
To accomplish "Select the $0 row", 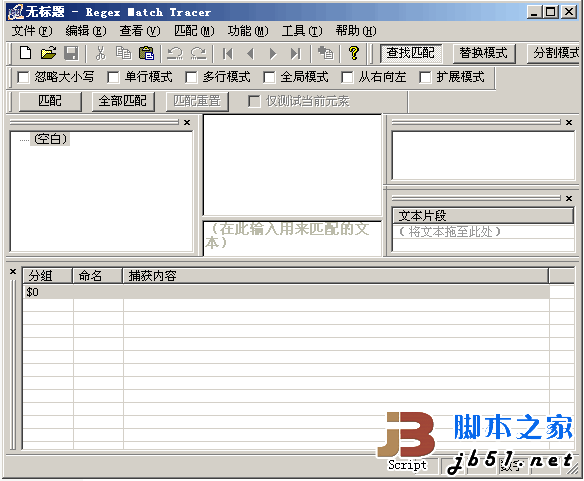I will [x=286, y=292].
